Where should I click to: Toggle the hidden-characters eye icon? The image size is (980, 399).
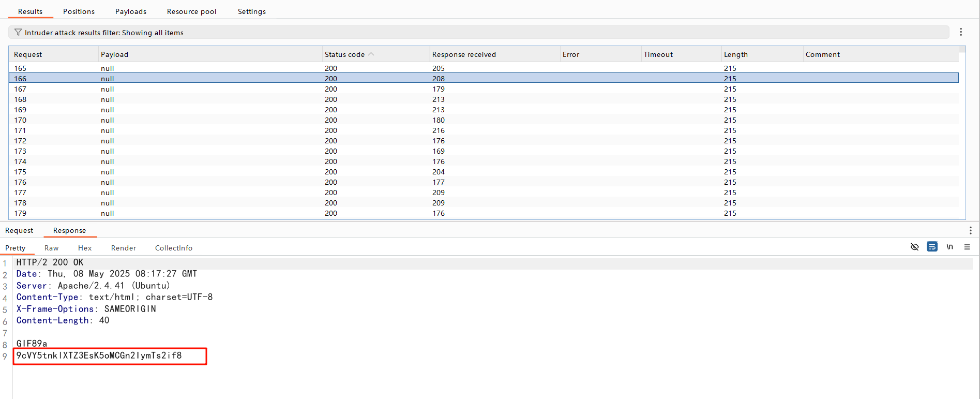[914, 247]
